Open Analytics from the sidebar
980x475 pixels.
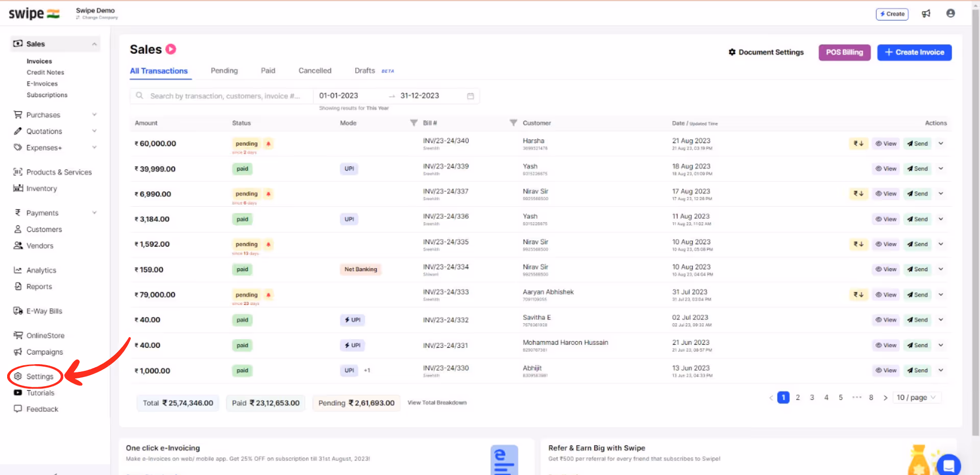pyautogui.click(x=41, y=270)
